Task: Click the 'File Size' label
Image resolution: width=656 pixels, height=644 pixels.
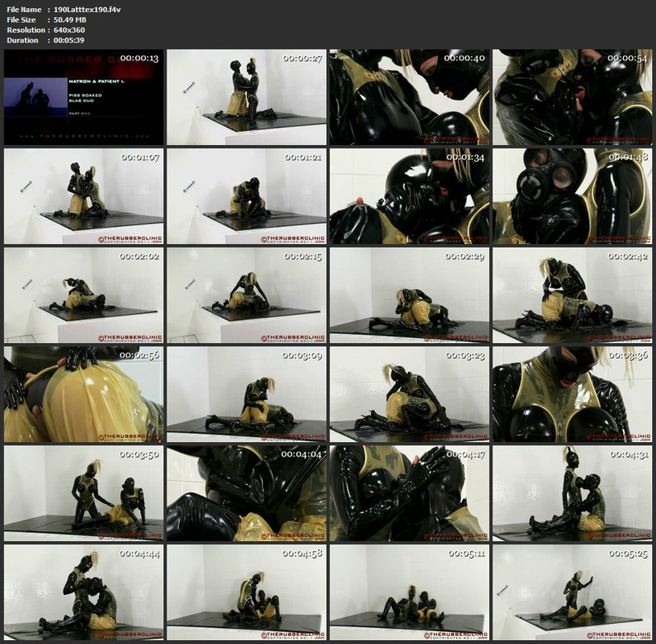Action: 21,19
